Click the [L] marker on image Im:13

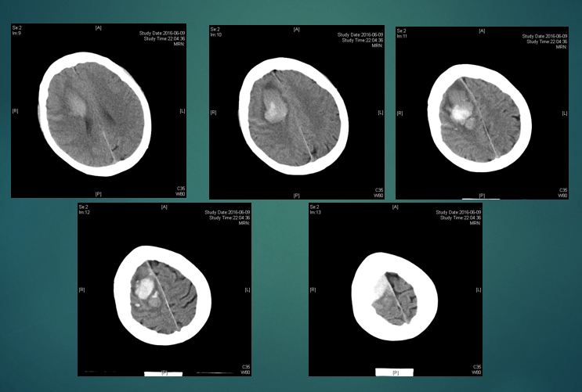coord(478,290)
